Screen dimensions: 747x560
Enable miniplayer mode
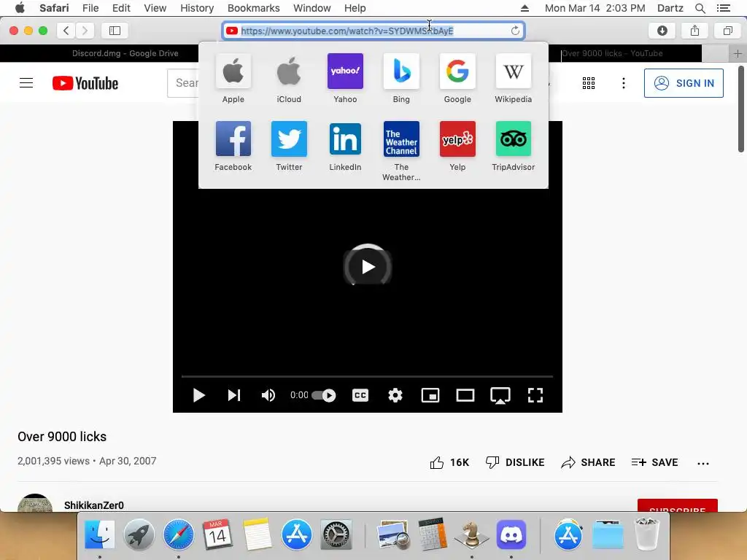tap(430, 395)
